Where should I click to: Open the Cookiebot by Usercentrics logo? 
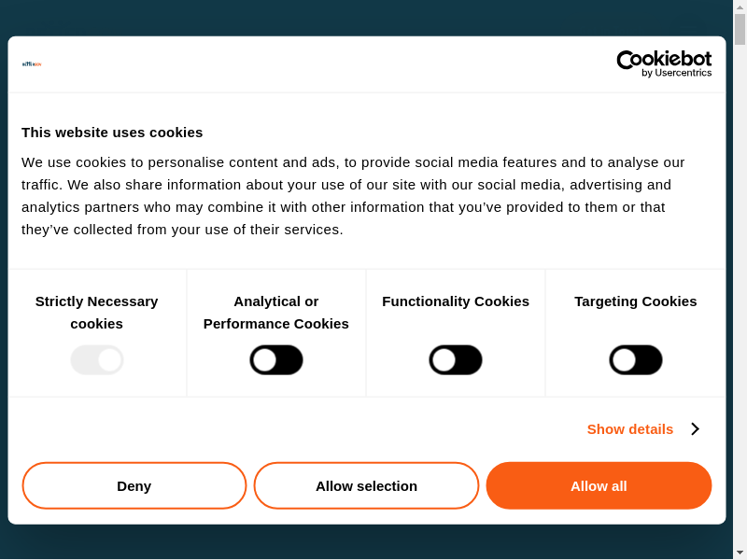click(x=664, y=63)
